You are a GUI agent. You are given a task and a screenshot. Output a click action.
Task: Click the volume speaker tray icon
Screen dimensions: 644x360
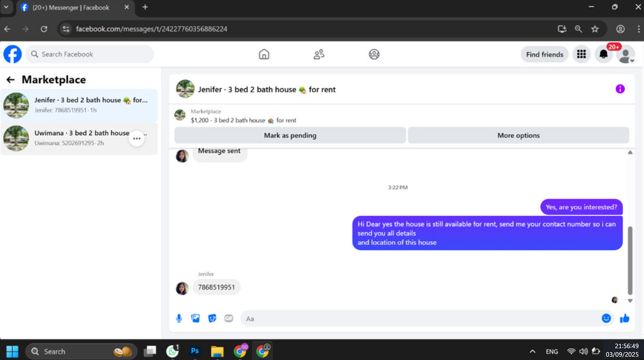[x=583, y=352]
